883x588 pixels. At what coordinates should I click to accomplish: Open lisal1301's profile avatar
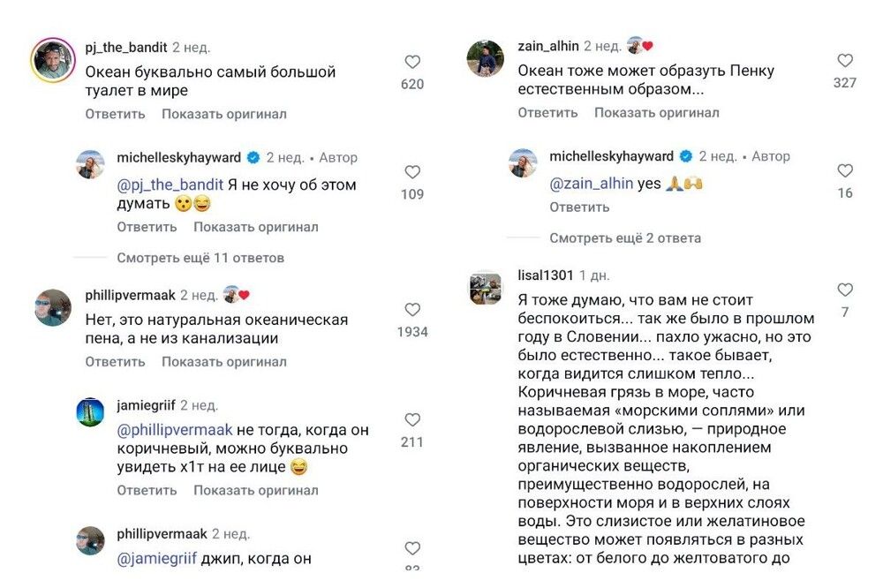coord(485,289)
